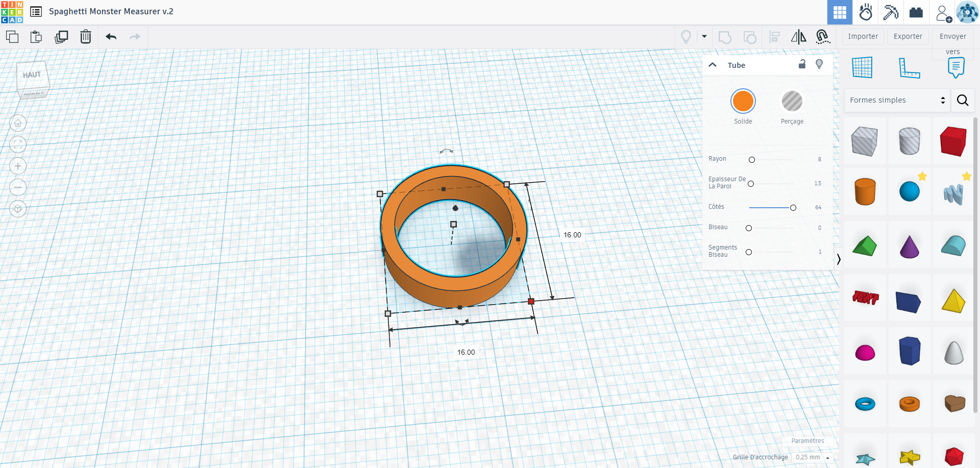Viewport: 980px width, 468px height.
Task: Invite collaborator with add person icon
Action: 943,13
